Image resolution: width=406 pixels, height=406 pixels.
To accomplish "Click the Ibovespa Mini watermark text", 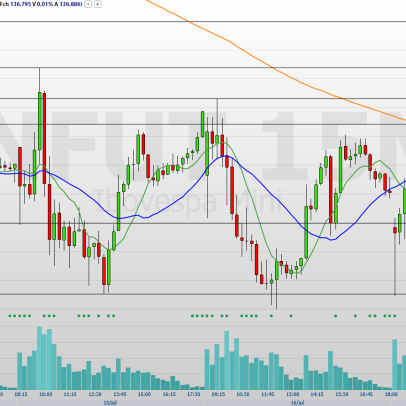I will click(x=188, y=201).
